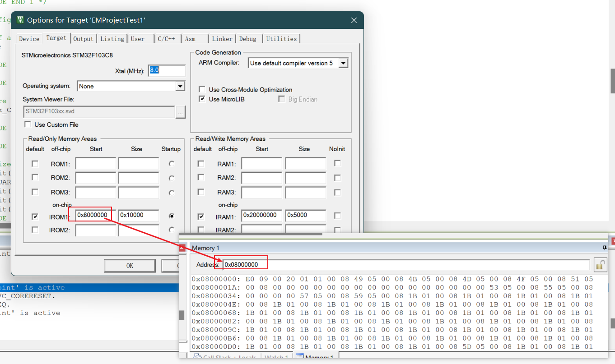
Task: Select the Utilities tab
Action: pos(281,39)
